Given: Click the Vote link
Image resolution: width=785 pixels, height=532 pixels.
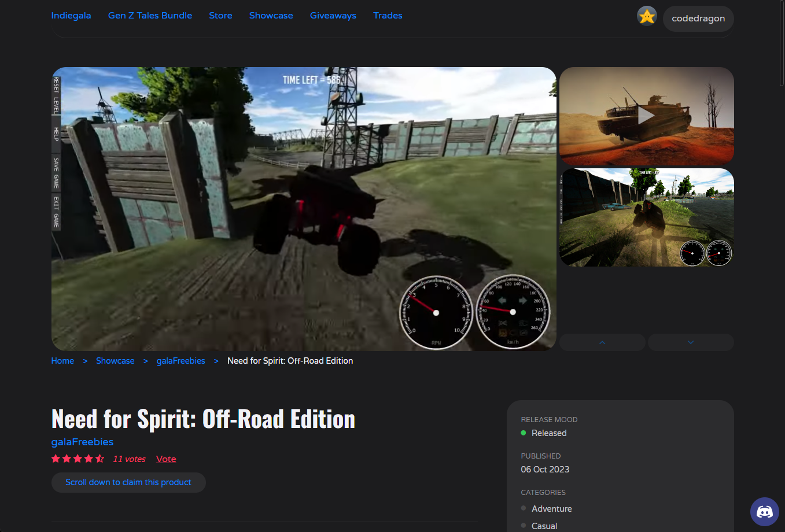Looking at the screenshot, I should click(x=166, y=459).
